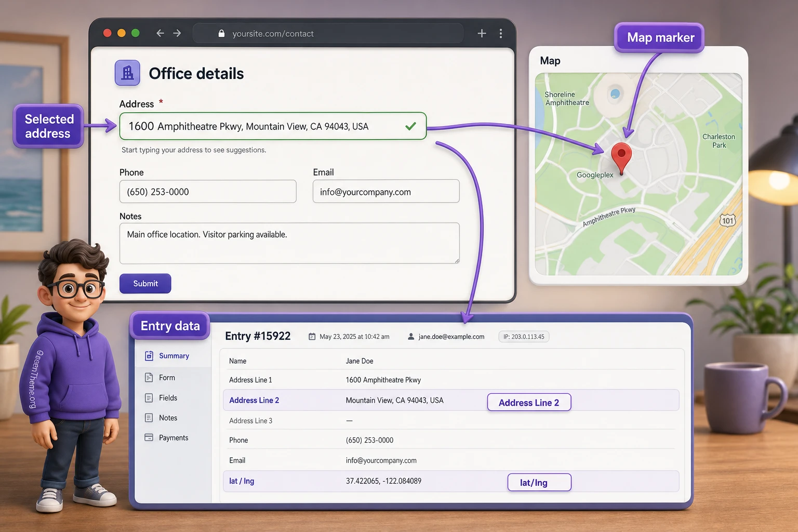Image resolution: width=798 pixels, height=532 pixels.
Task: Click the hint text about address suggestions
Action: point(194,150)
